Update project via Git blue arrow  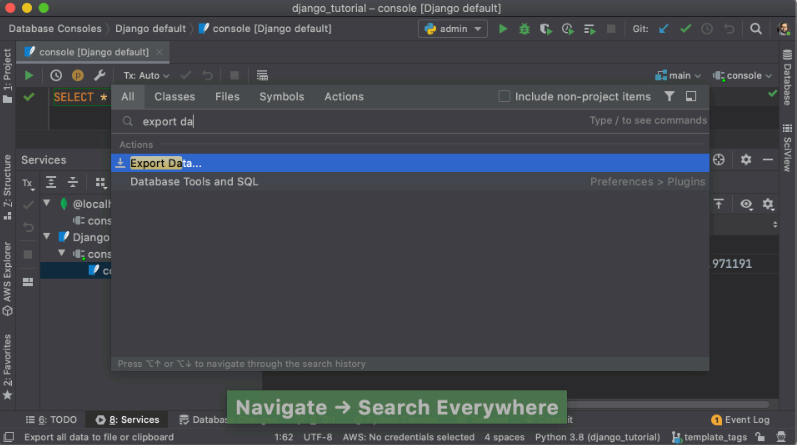point(663,29)
